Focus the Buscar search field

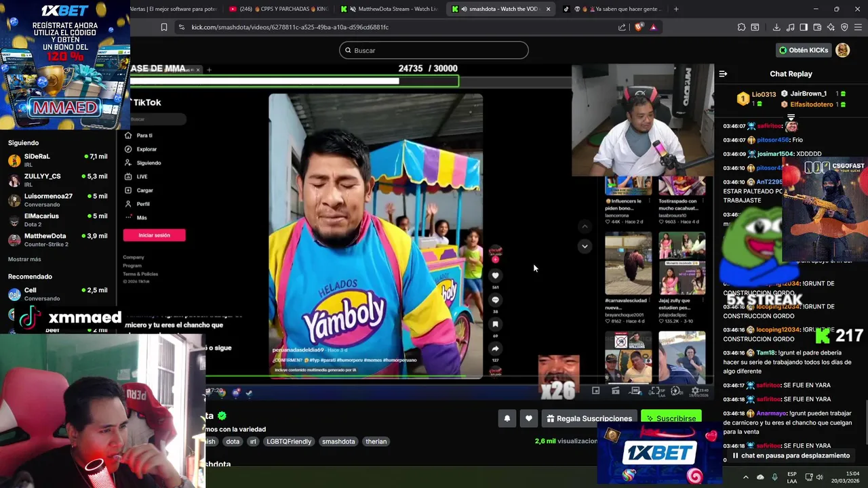pos(434,50)
